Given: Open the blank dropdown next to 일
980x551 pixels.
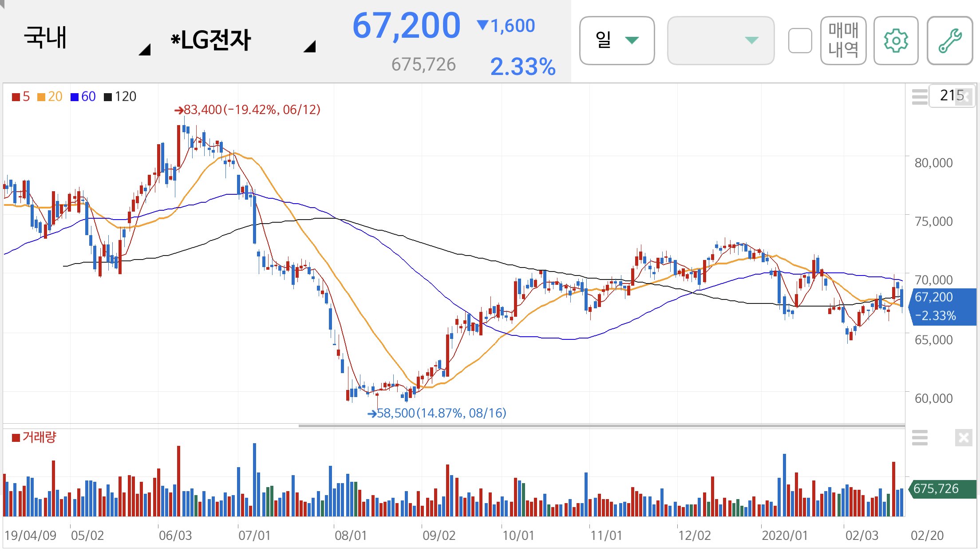Looking at the screenshot, I should pyautogui.click(x=721, y=41).
